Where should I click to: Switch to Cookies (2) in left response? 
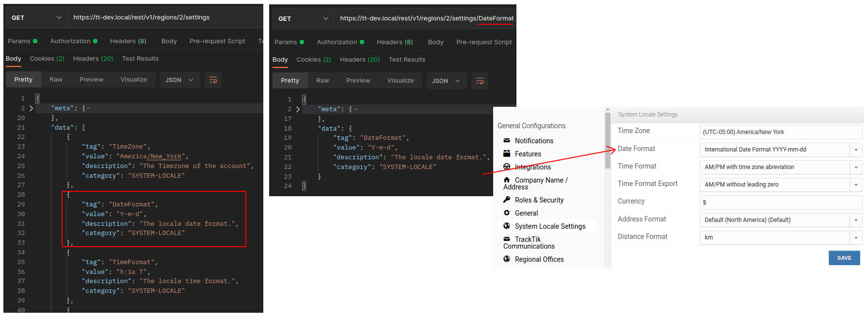pyautogui.click(x=47, y=59)
